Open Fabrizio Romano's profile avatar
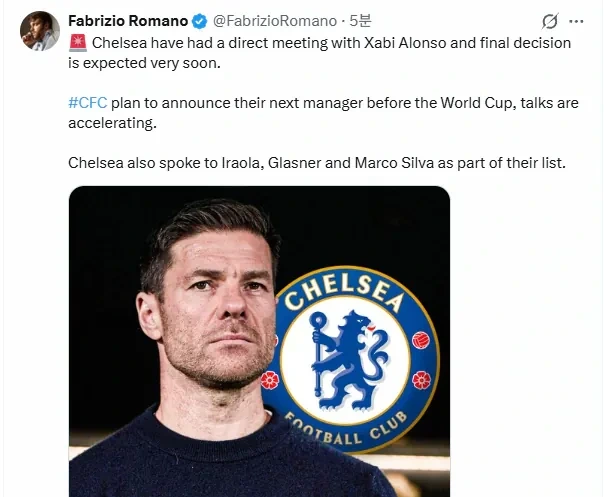 pos(40,31)
